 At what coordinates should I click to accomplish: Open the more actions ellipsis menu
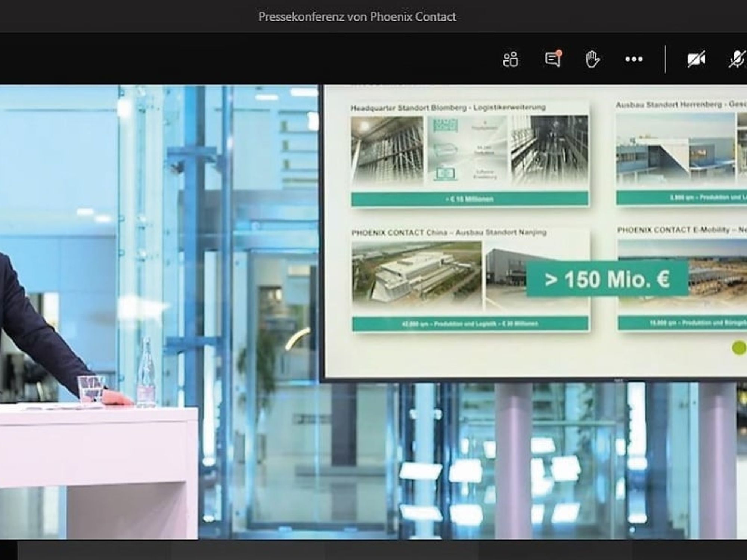point(634,59)
